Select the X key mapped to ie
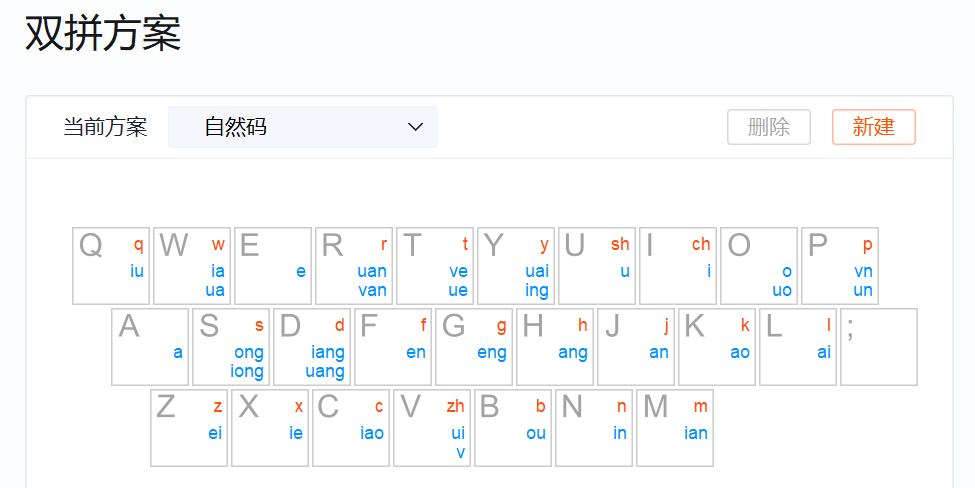Screen dimensions: 975x488 tap(270, 428)
